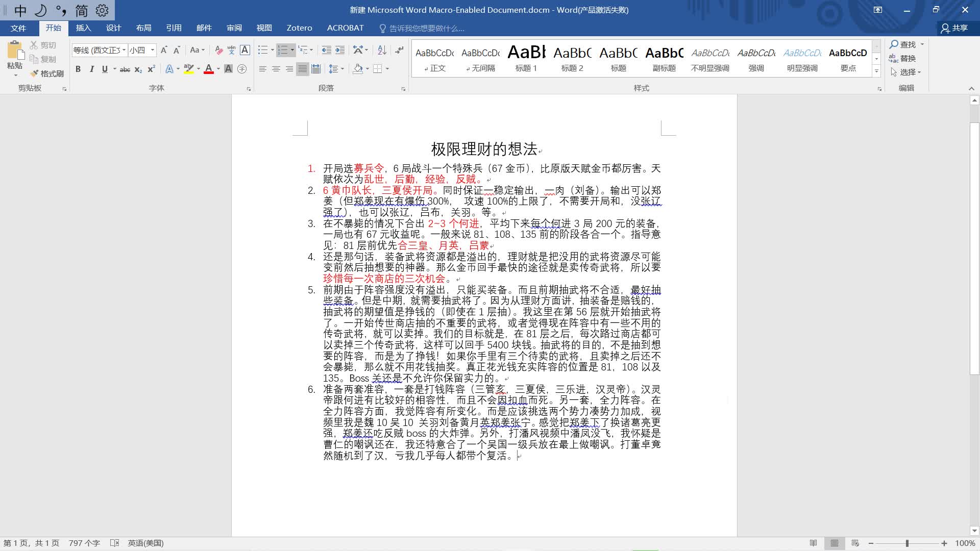Toggle Bold formatting
This screenshot has height=551, width=980.
click(x=78, y=69)
